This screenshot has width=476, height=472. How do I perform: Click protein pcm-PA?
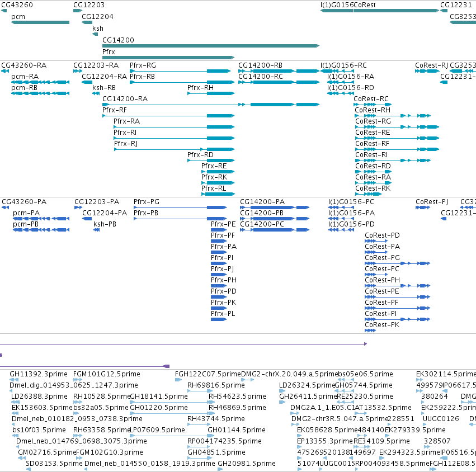pyautogui.click(x=41, y=219)
